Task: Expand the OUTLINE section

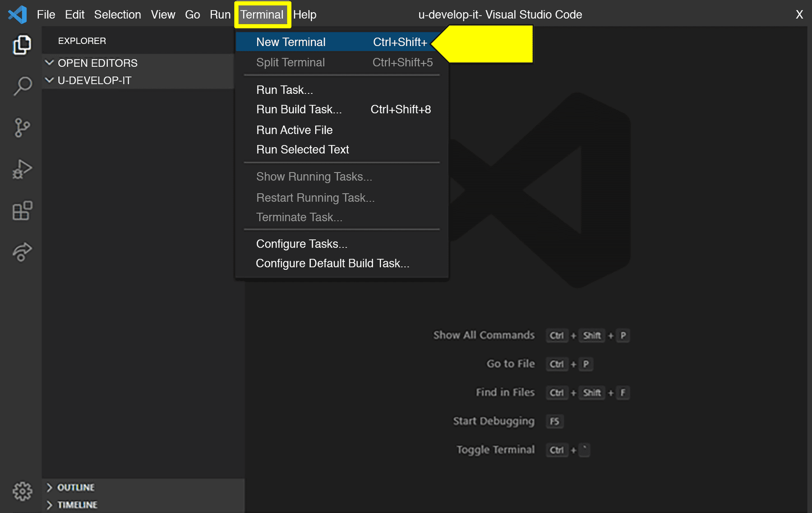Action: click(75, 487)
